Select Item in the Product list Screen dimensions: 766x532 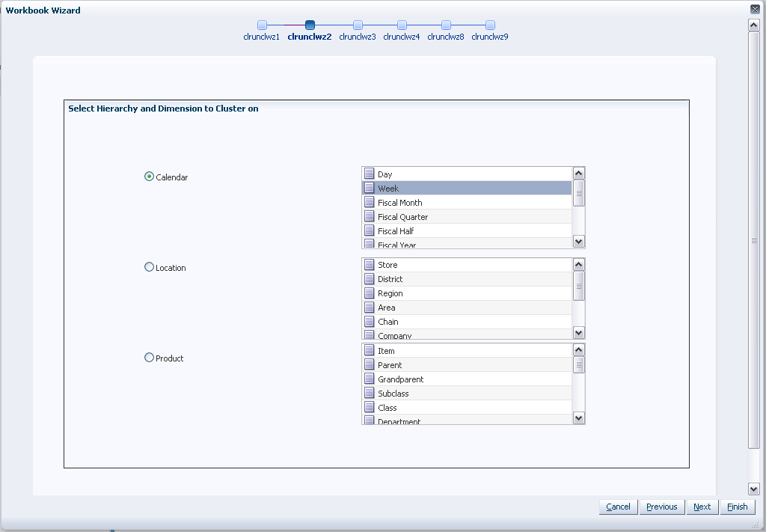click(467, 350)
